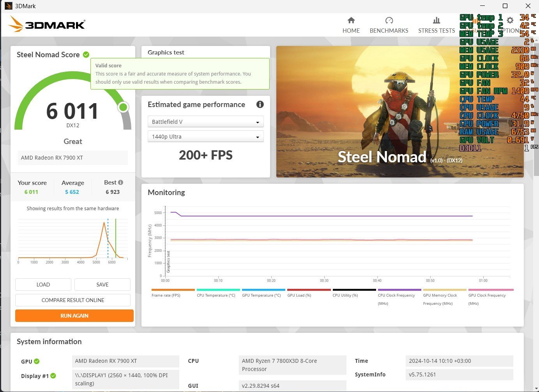Click the SystemInfo v5.75.1261 value
Viewport: 539px width, 392px height.
(459, 374)
